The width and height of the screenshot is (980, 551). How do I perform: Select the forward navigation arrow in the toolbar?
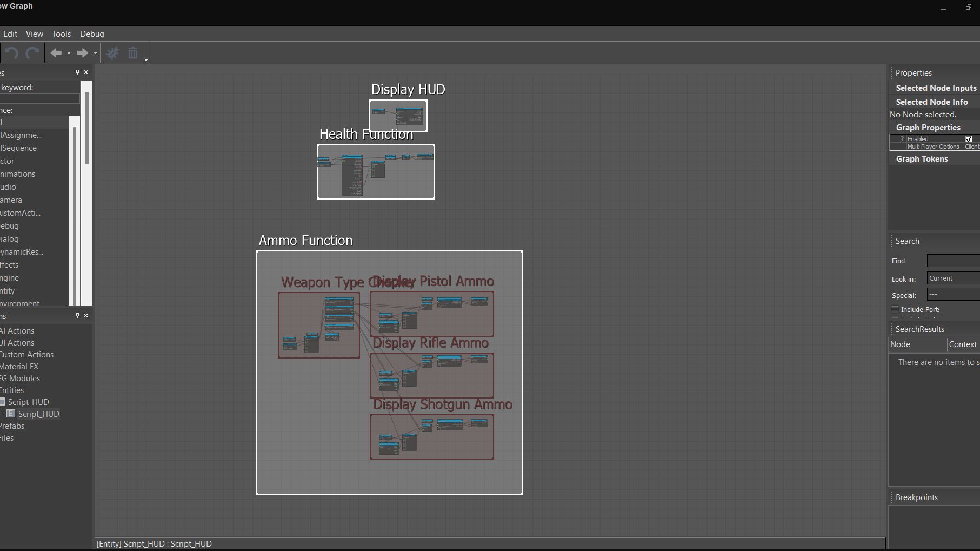[x=82, y=52]
